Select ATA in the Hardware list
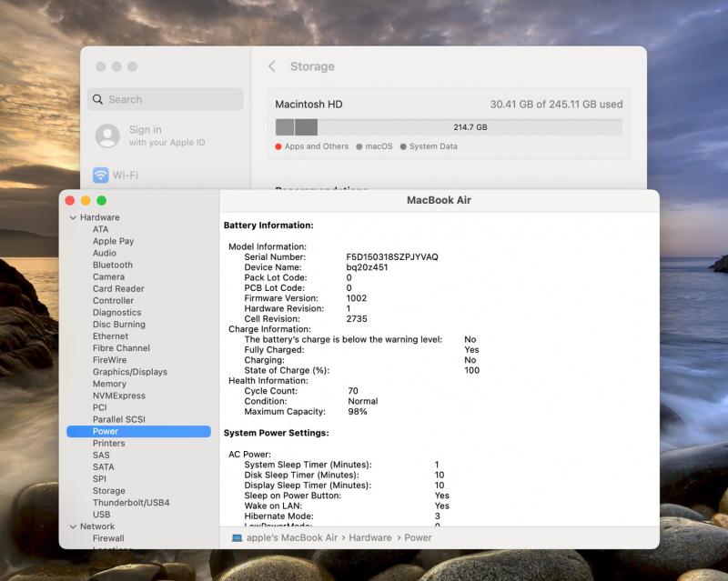 [100, 229]
